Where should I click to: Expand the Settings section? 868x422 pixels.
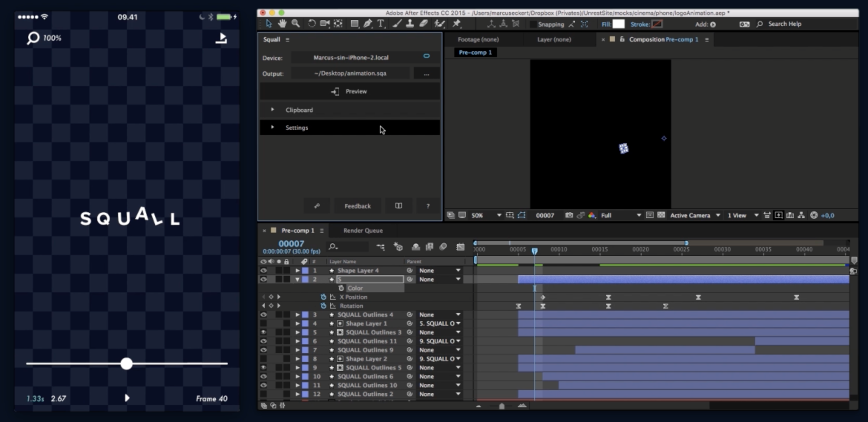[x=273, y=127]
